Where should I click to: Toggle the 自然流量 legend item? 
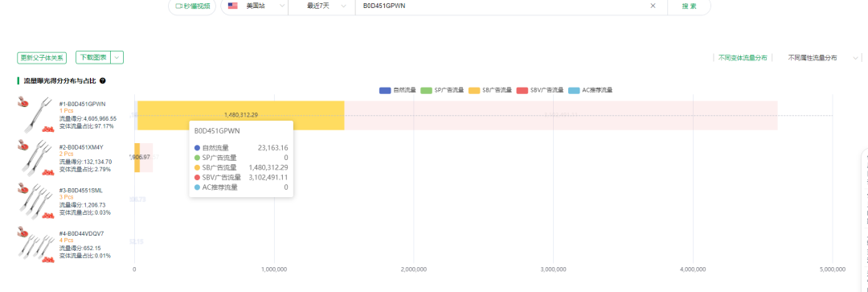[398, 90]
